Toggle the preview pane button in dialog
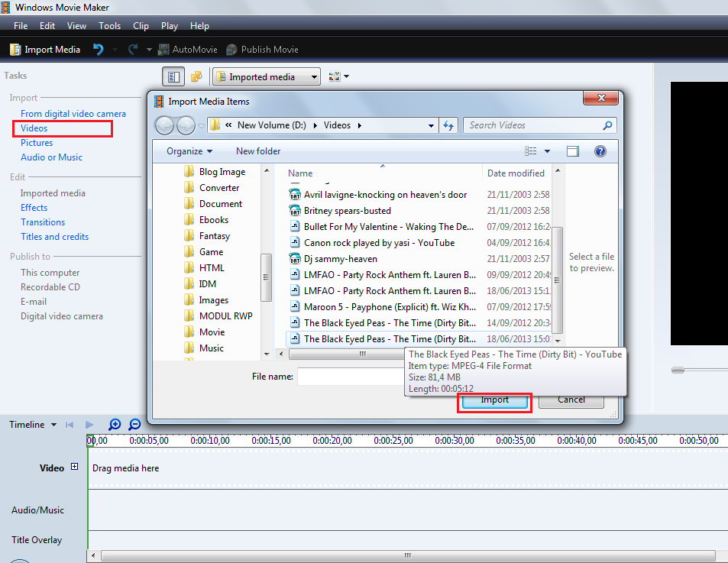Screen dimensions: 728x563 point(572,151)
